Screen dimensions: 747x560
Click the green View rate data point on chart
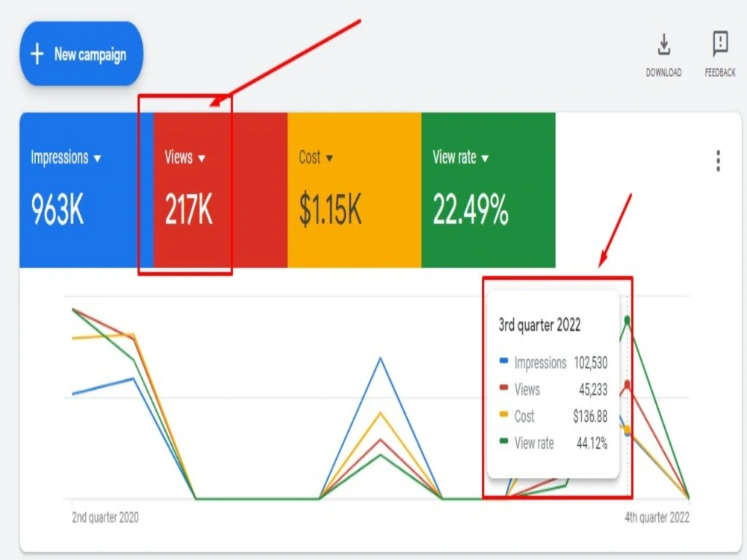point(627,320)
